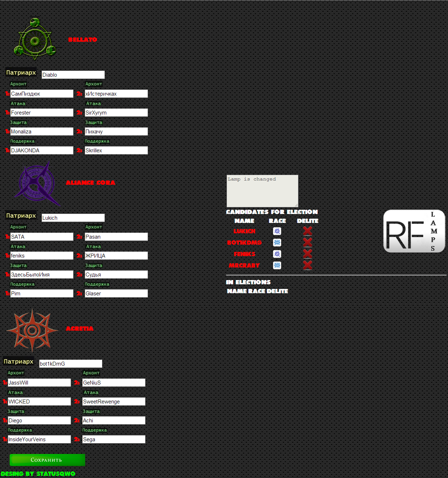Click the In Elections heading
This screenshot has width=448, height=478.
point(248,282)
